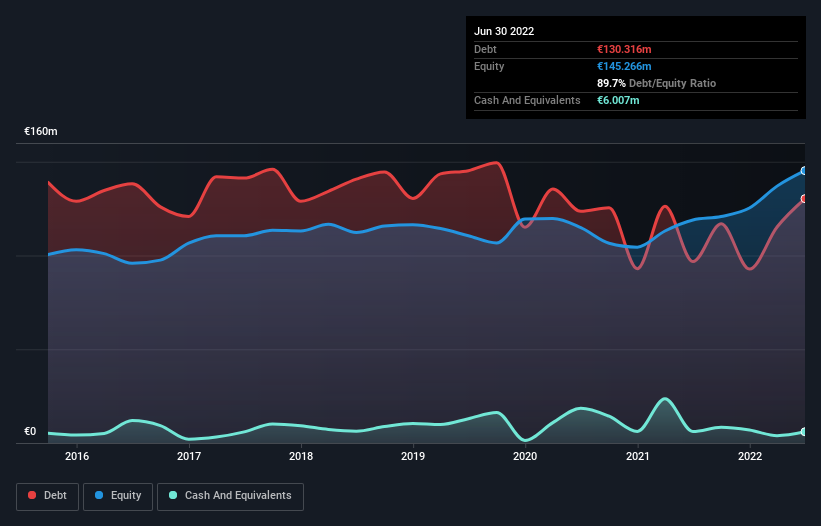Click the €160m y-axis label

tap(41, 131)
